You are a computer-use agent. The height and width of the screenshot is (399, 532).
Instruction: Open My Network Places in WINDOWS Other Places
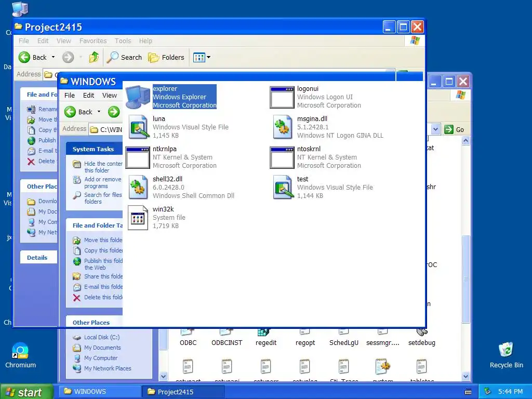point(108,368)
